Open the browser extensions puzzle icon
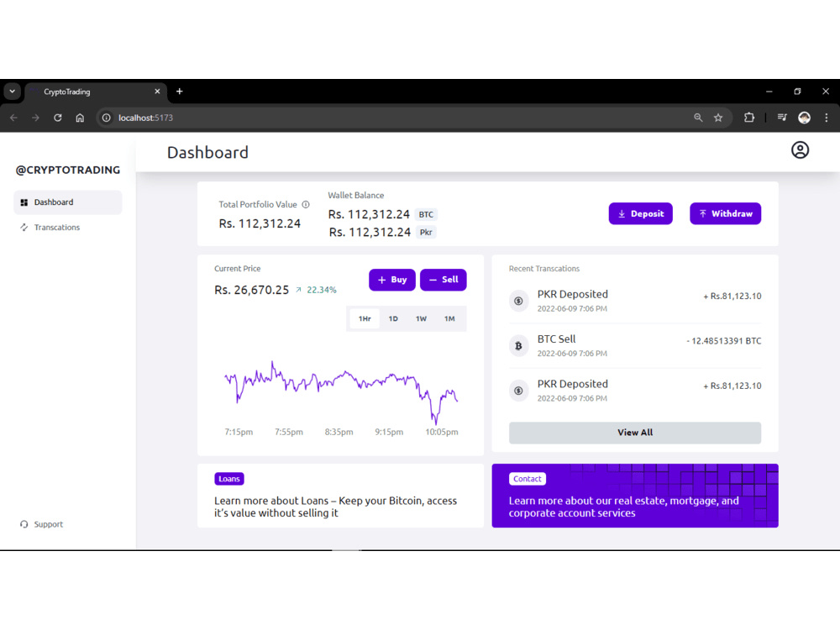 749,118
